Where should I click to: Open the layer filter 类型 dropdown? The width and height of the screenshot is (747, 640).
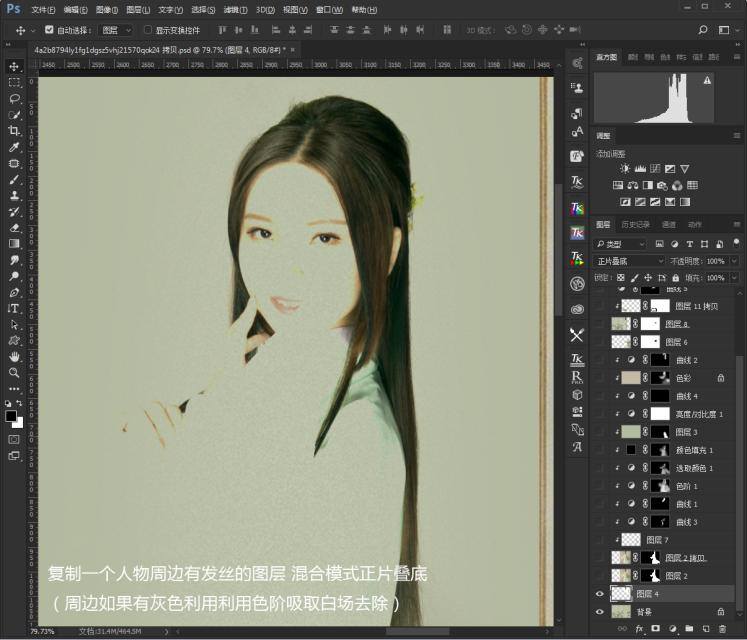(621, 244)
